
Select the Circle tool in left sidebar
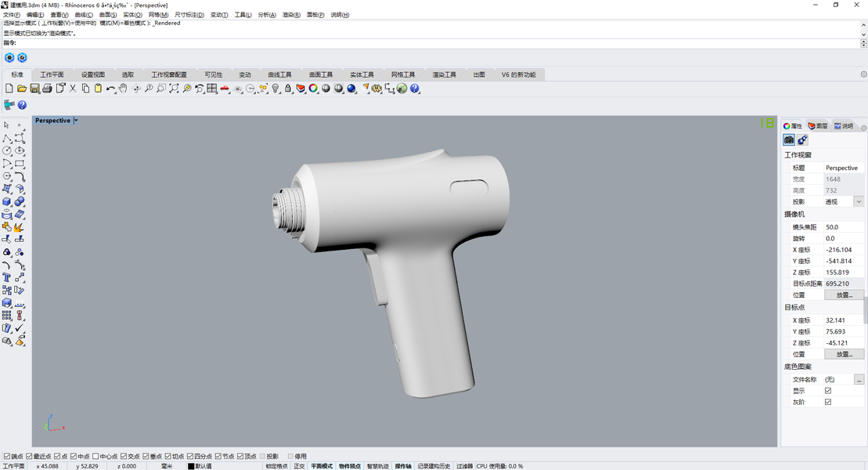(x=6, y=150)
